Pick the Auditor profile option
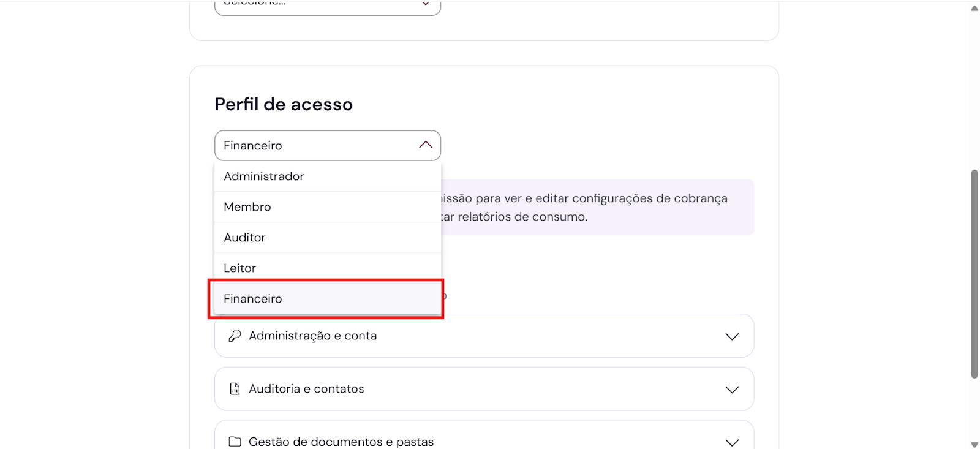The height and width of the screenshot is (449, 980). coord(245,238)
